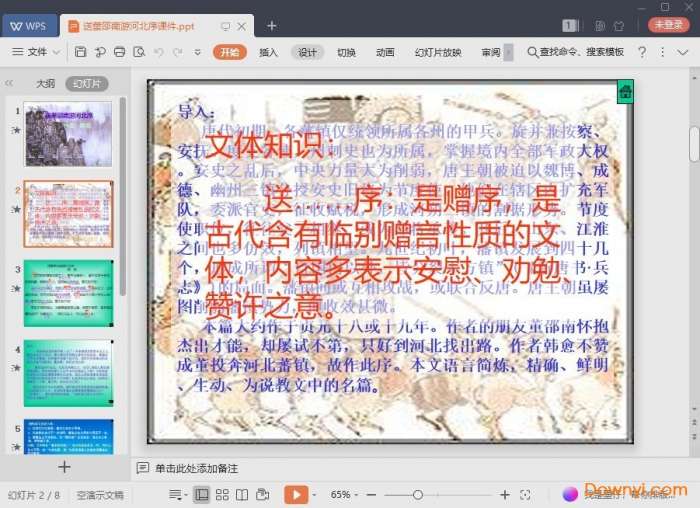Image resolution: width=700 pixels, height=508 pixels.
Task: Click the add new slide plus button
Action: 64,466
